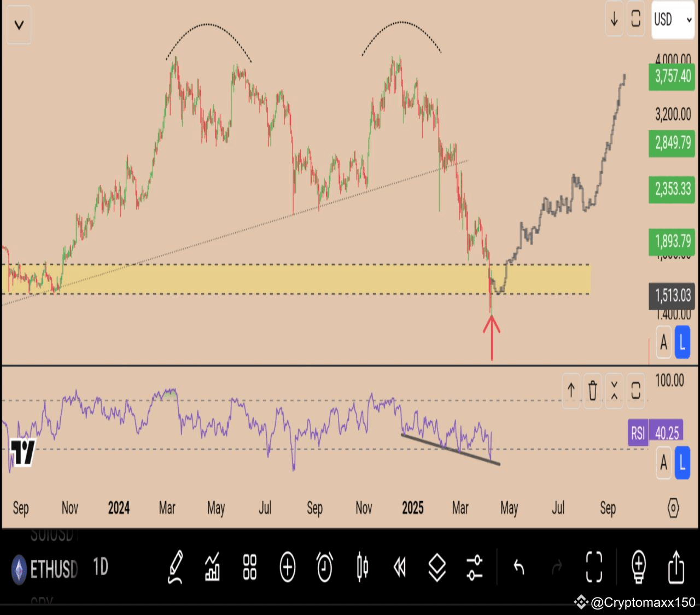Click the 2,353.33 price label
Screen dimensions: 700x615
tap(672, 190)
